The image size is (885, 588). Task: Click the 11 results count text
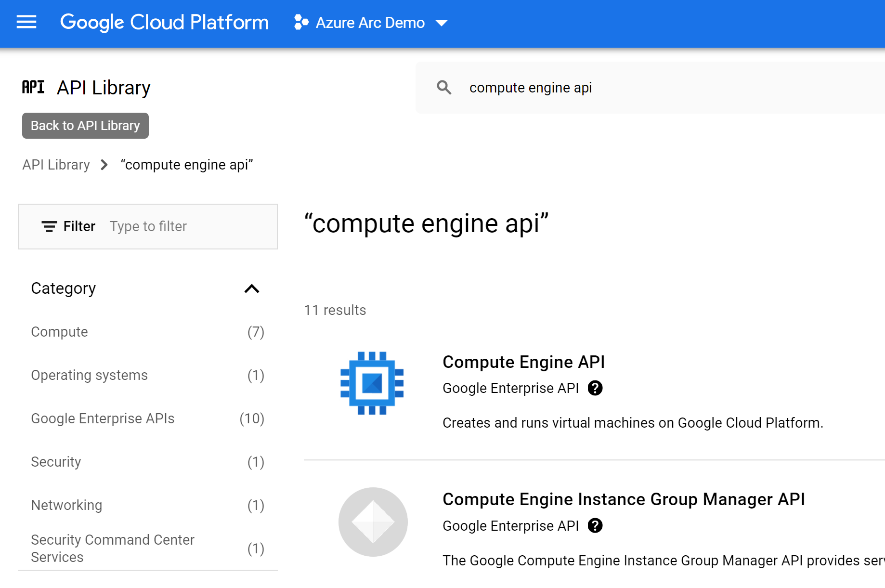(x=335, y=310)
